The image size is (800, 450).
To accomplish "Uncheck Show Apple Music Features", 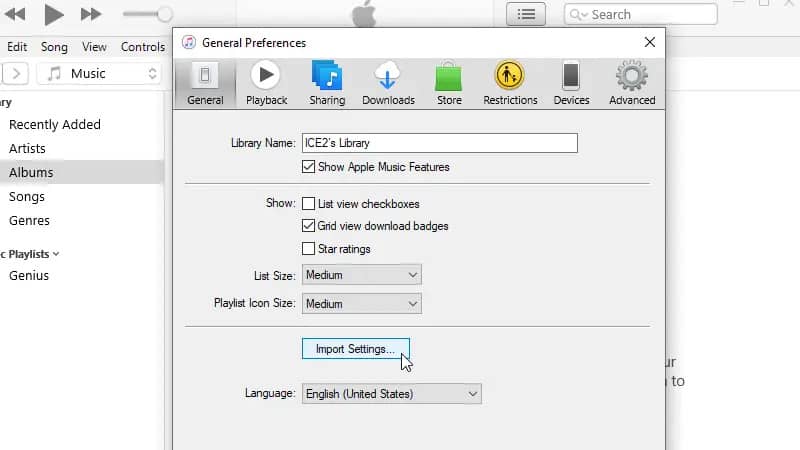I will pyautogui.click(x=308, y=167).
